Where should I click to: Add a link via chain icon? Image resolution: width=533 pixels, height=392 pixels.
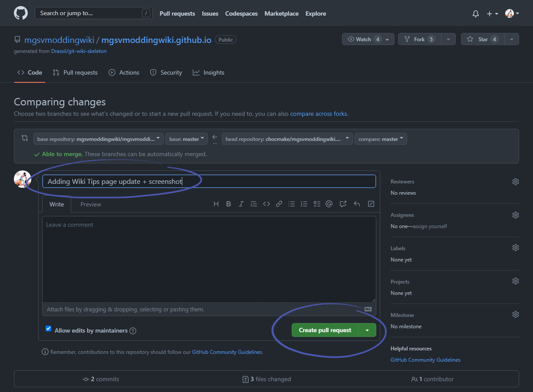[x=279, y=204]
